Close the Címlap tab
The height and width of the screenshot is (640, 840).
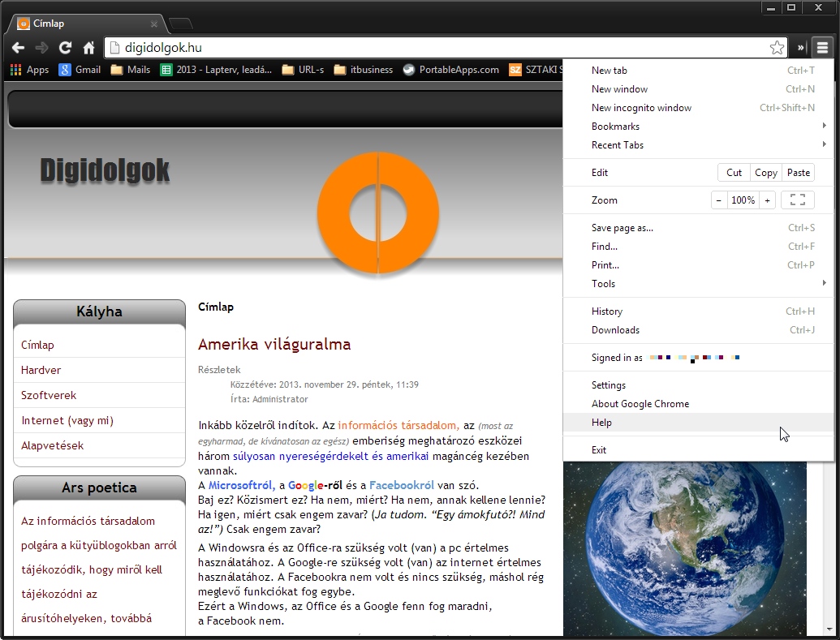(x=153, y=24)
